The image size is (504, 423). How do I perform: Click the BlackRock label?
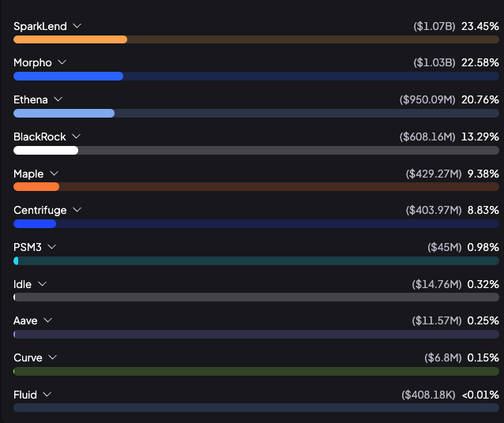tap(39, 137)
